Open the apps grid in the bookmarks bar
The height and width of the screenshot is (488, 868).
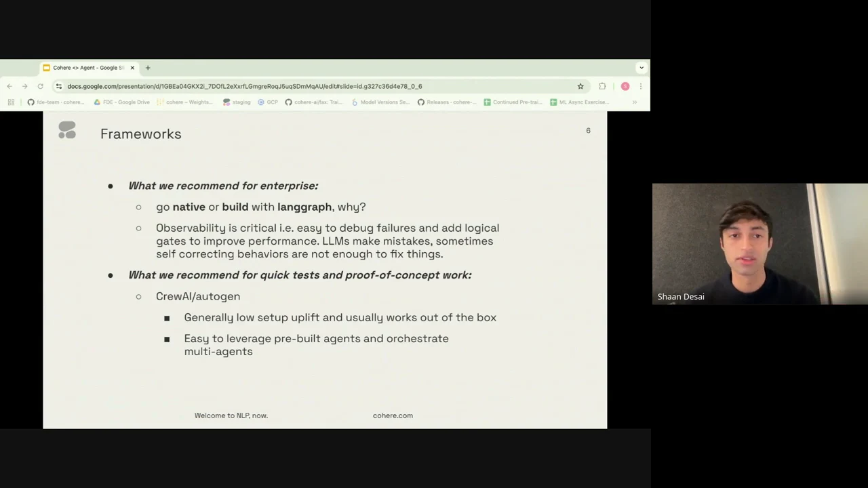[x=11, y=102]
